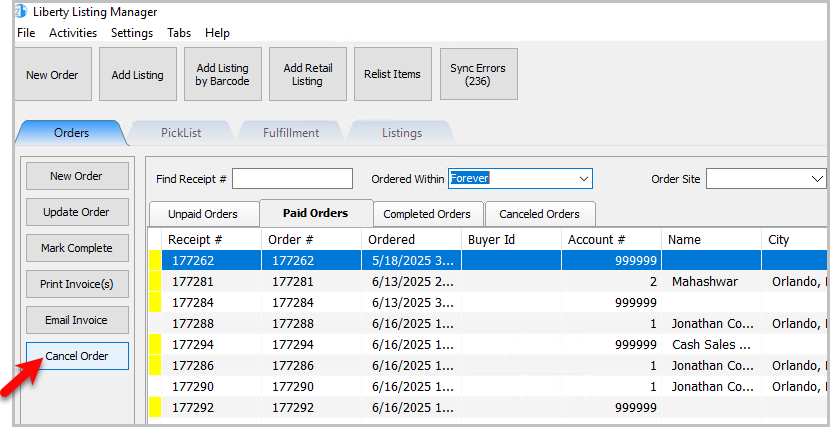
Task: Click the sidebar New Order button
Action: click(x=77, y=176)
